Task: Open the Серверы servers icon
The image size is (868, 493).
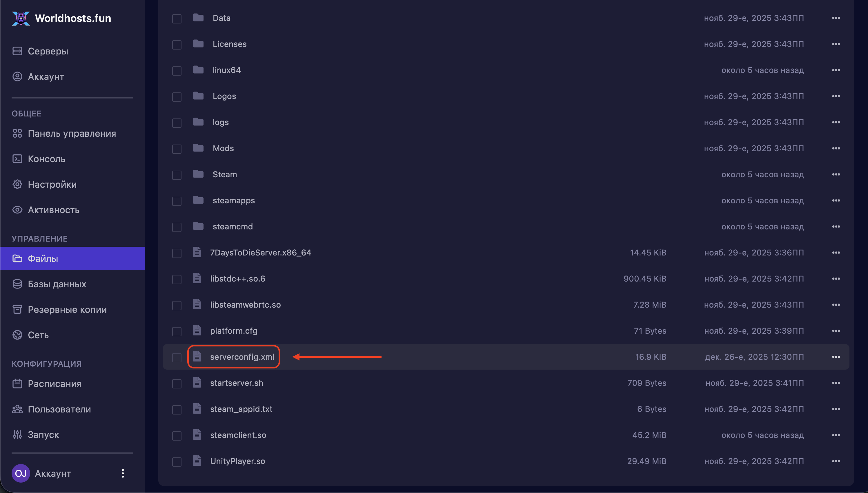Action: 17,51
